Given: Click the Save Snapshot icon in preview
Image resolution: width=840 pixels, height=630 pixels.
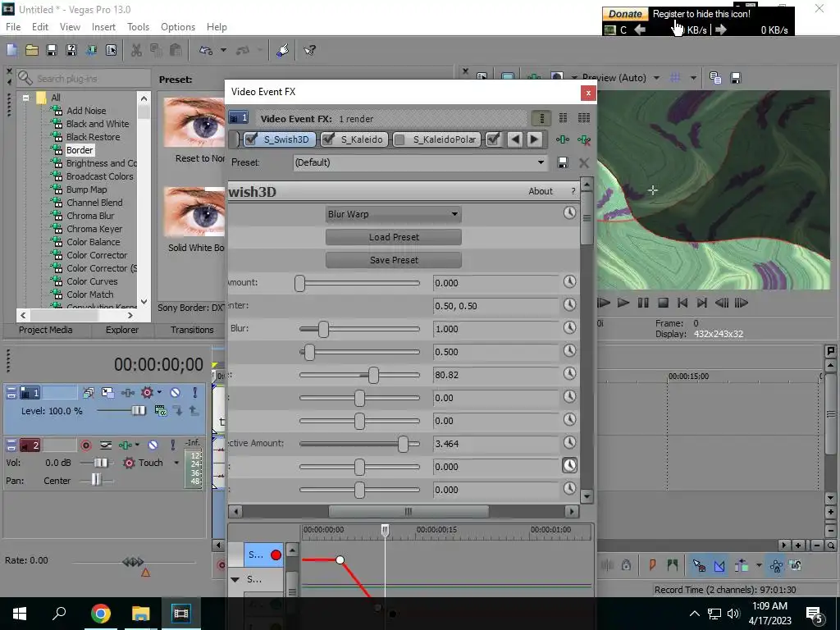Looking at the screenshot, I should pos(736,78).
